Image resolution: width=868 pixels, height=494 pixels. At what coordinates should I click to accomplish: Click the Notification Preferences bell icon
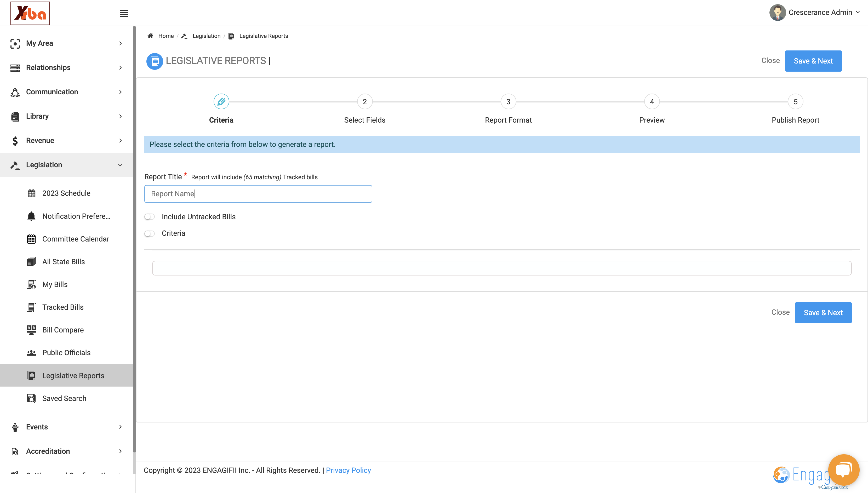[x=31, y=216]
